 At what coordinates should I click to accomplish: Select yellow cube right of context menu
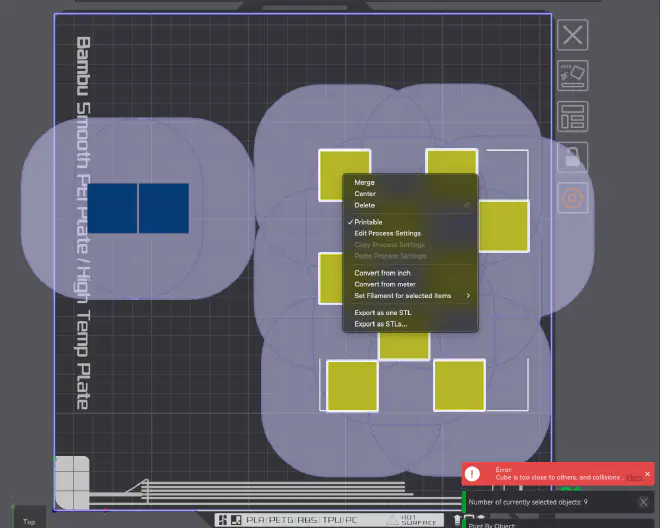[x=504, y=226]
